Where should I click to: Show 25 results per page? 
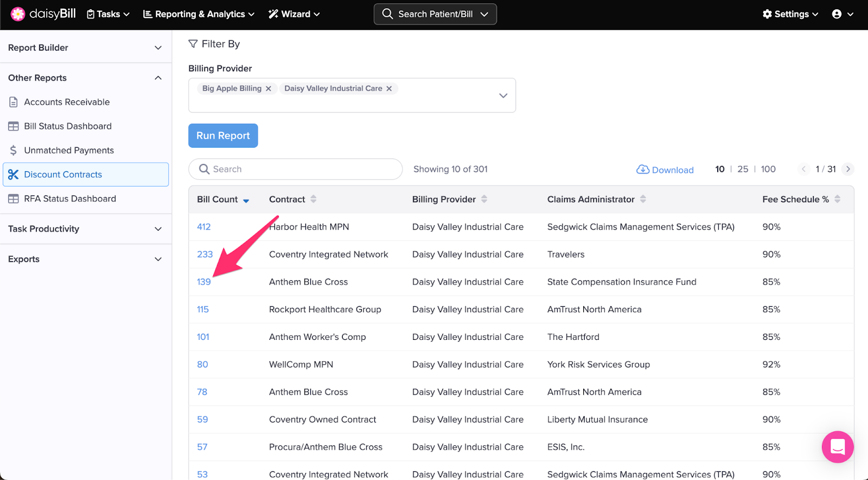(743, 169)
